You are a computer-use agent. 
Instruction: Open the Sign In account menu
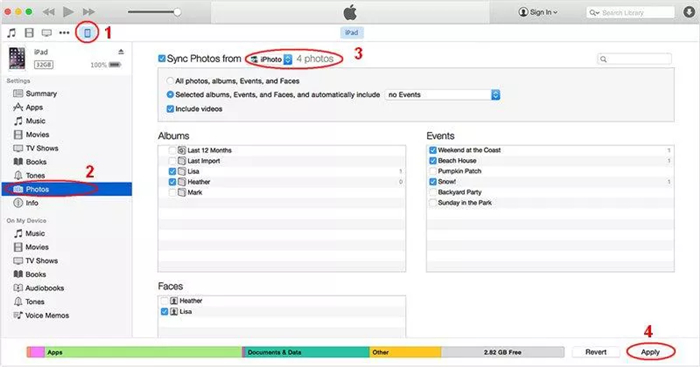coord(538,12)
